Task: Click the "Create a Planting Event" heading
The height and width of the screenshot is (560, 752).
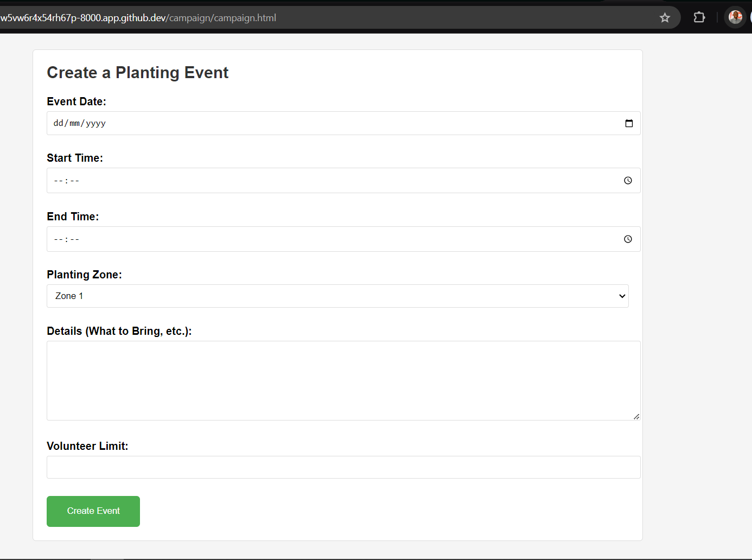Action: [x=138, y=73]
